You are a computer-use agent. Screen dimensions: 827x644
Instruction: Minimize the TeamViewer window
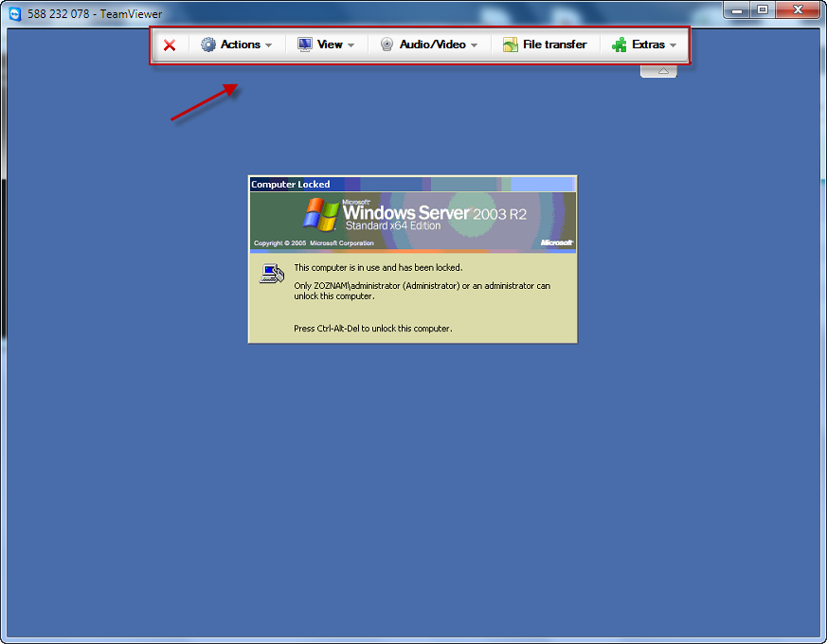737,10
